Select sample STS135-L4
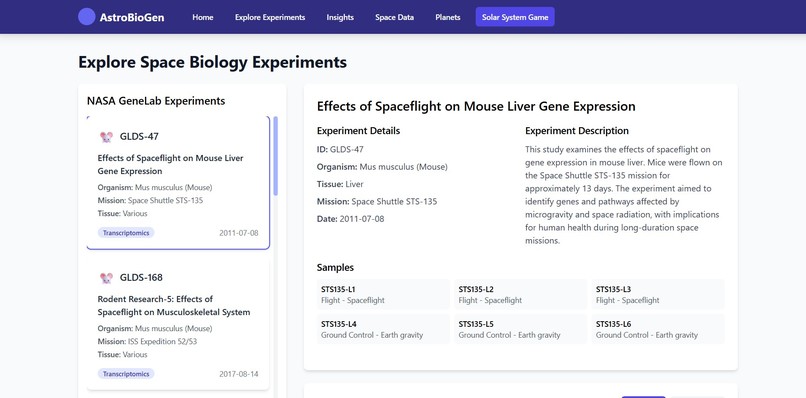Viewport: 806px width, 398px height. click(x=384, y=329)
